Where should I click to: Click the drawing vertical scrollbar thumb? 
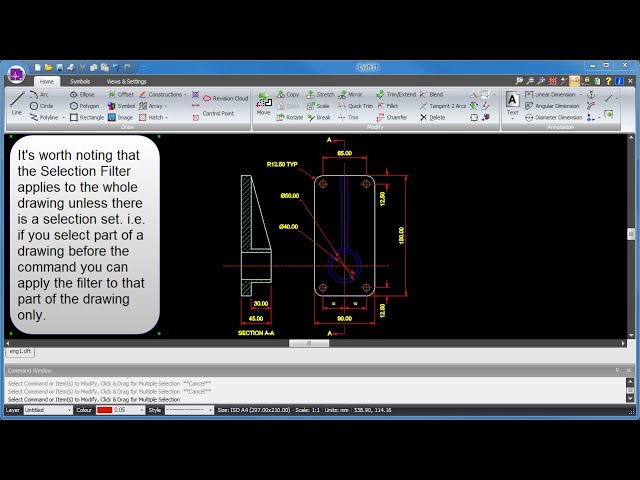pos(631,234)
